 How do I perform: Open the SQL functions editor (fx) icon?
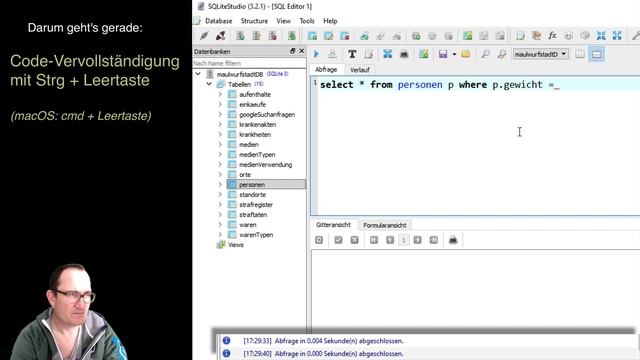[552, 36]
